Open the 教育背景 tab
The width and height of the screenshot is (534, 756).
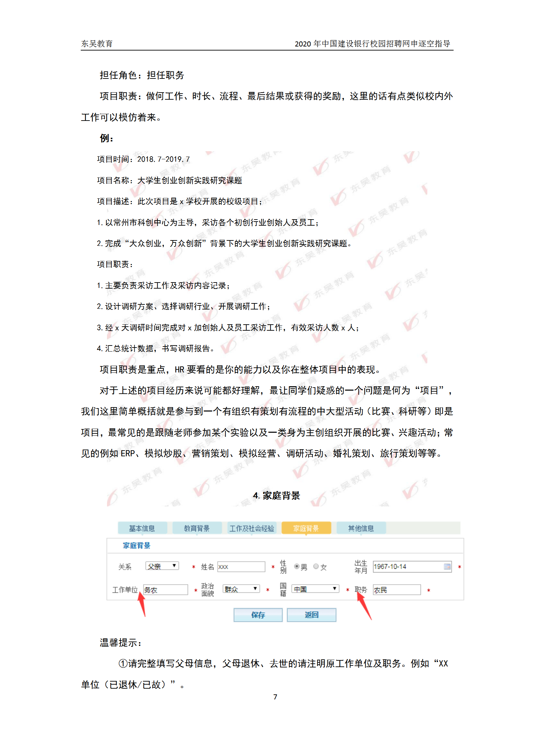[197, 528]
